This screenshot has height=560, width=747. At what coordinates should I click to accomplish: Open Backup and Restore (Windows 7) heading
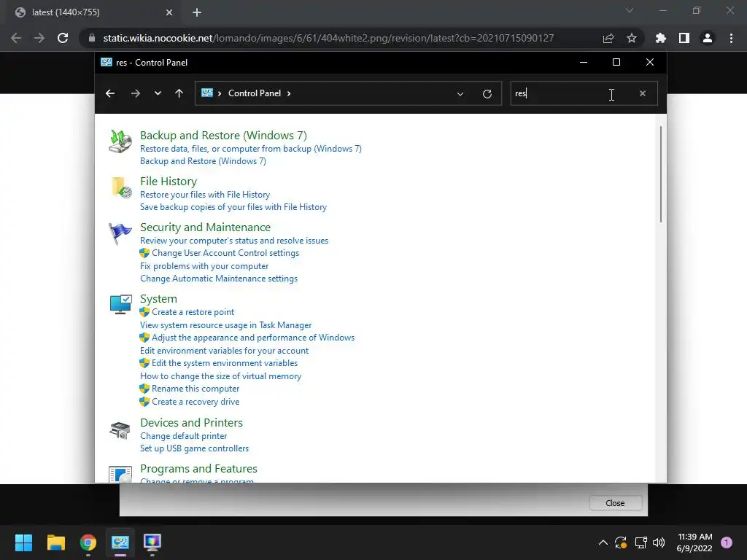223,135
